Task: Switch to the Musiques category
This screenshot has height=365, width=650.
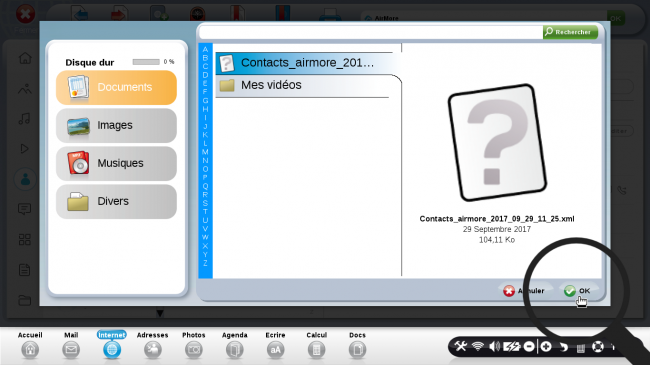Action: pyautogui.click(x=116, y=163)
